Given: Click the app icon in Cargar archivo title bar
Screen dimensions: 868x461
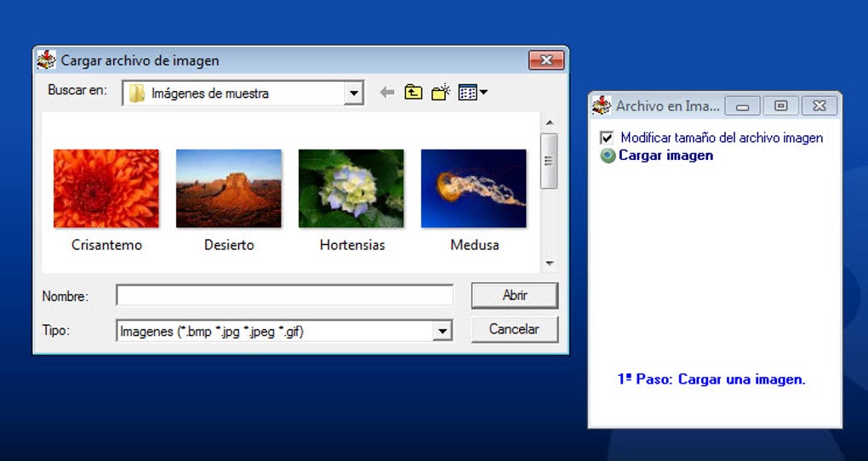Looking at the screenshot, I should tap(47, 60).
